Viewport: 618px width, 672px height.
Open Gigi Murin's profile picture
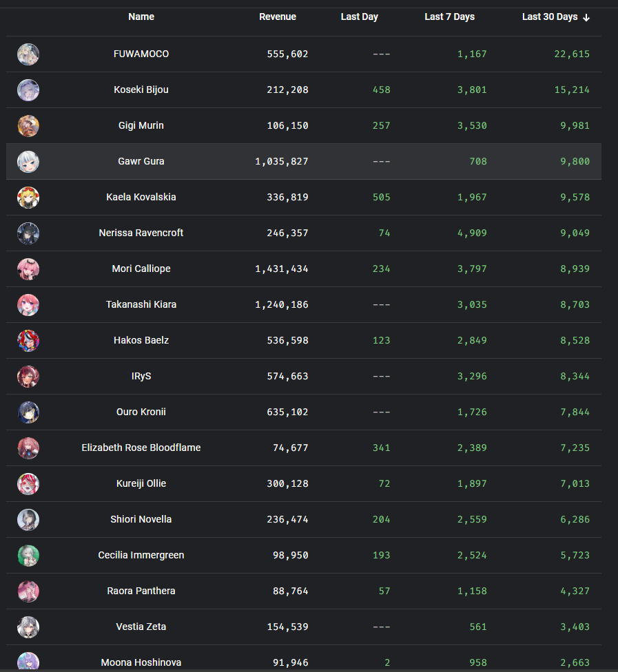pos(28,126)
